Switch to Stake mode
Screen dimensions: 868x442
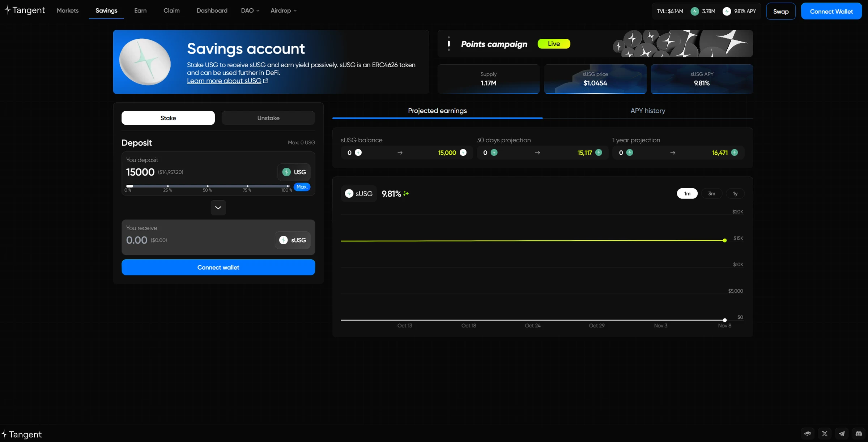pyautogui.click(x=168, y=118)
